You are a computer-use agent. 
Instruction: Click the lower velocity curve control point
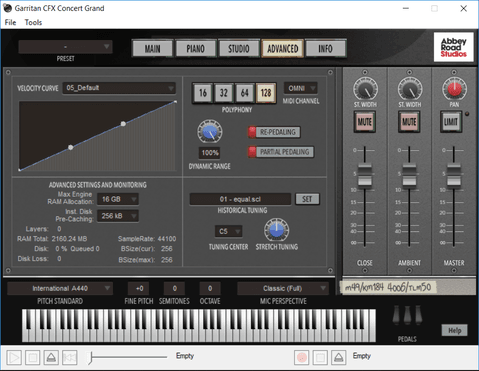click(x=71, y=147)
